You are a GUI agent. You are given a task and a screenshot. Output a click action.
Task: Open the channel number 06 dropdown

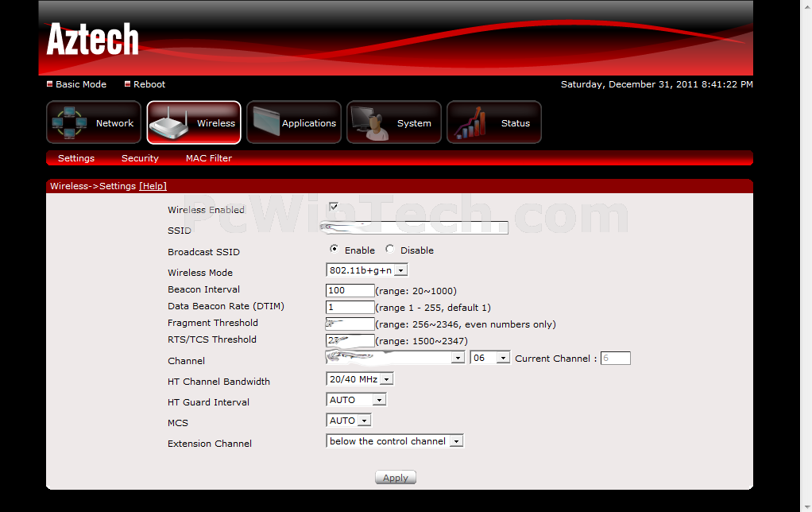coord(490,358)
